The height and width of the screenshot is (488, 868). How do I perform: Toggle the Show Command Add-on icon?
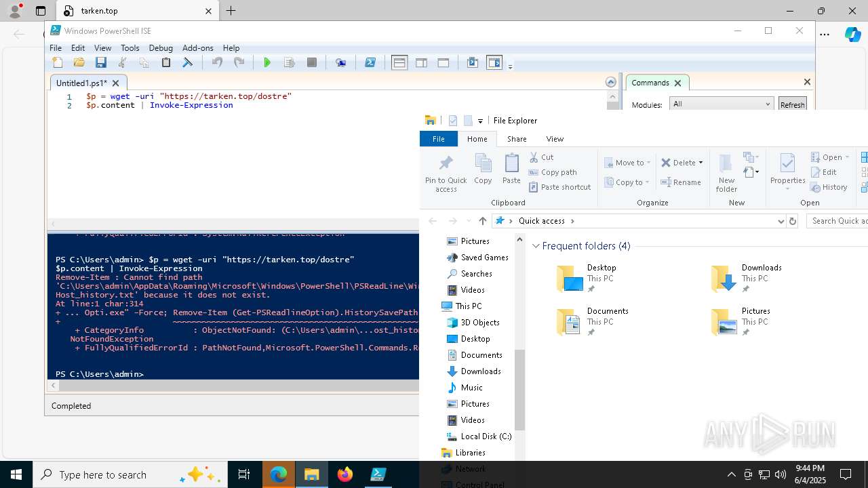click(494, 62)
